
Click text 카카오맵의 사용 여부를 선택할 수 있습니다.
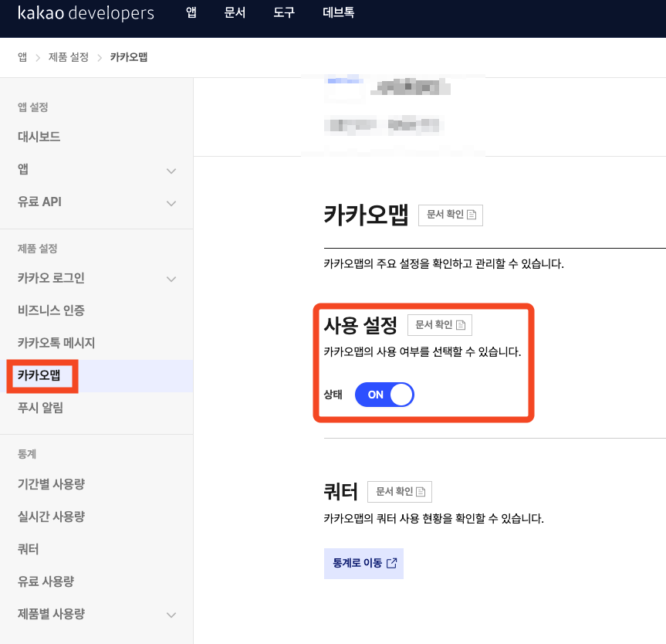[423, 352]
